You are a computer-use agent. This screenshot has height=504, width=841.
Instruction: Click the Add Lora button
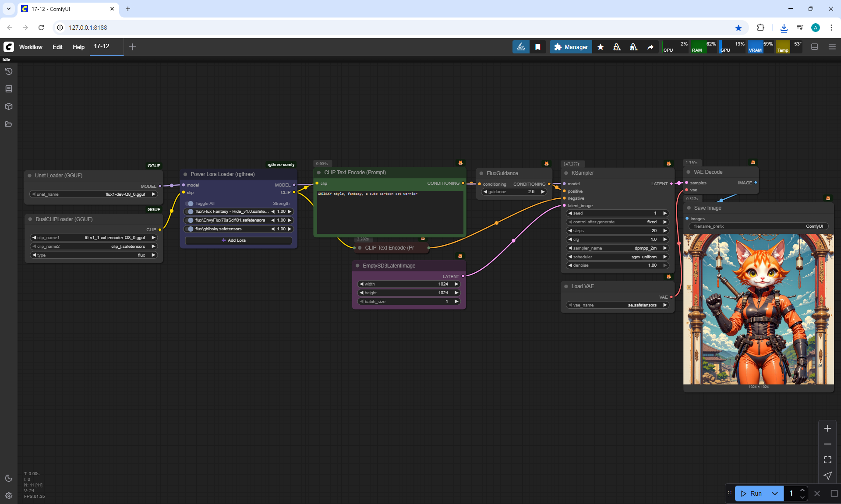238,240
